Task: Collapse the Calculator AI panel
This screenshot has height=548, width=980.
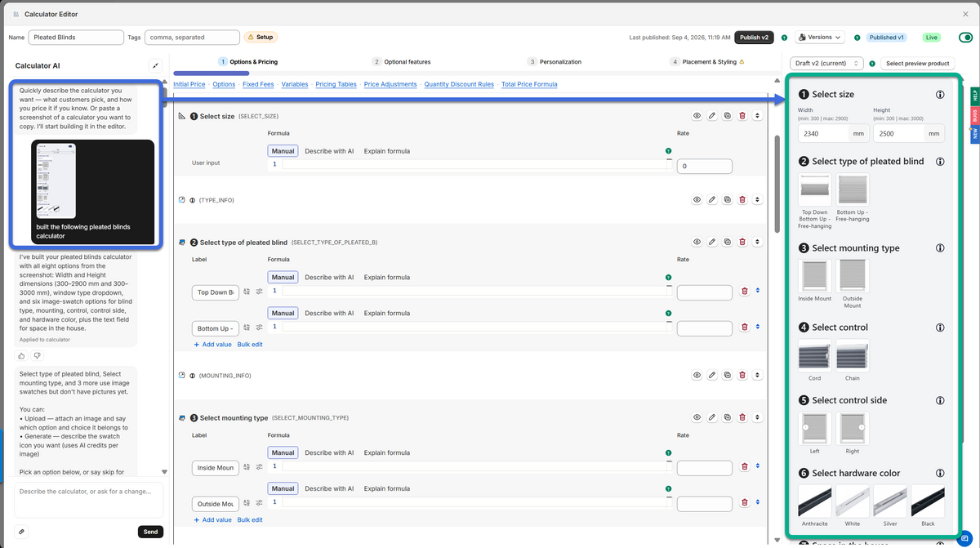Action: tap(155, 65)
